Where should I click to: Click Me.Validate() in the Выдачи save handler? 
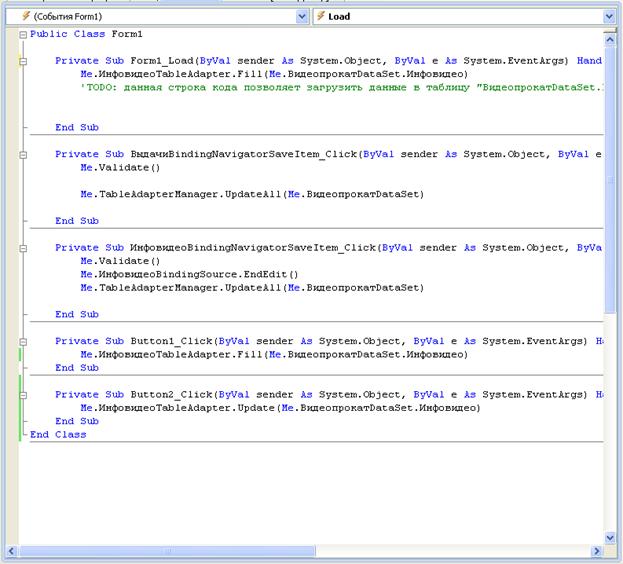coord(120,168)
